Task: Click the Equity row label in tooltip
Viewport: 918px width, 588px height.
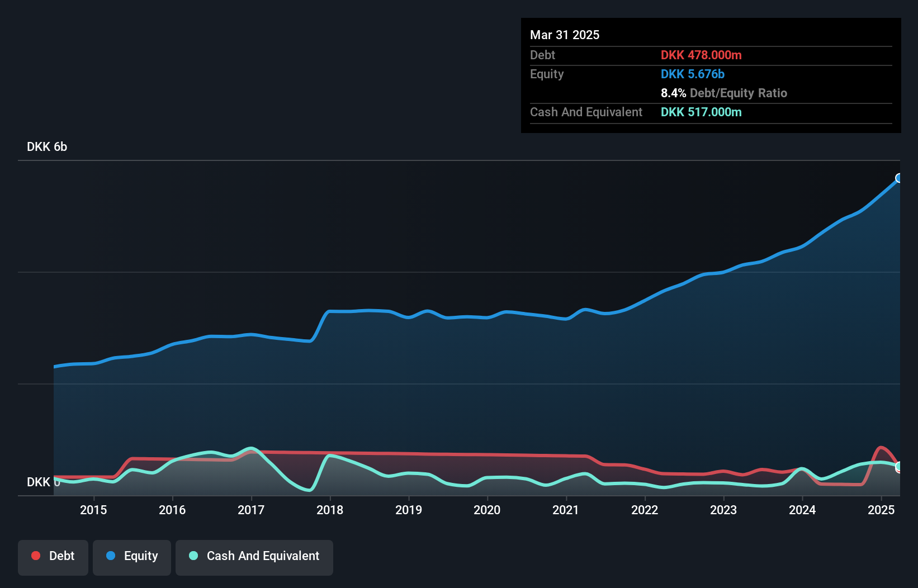Action: pos(547,74)
